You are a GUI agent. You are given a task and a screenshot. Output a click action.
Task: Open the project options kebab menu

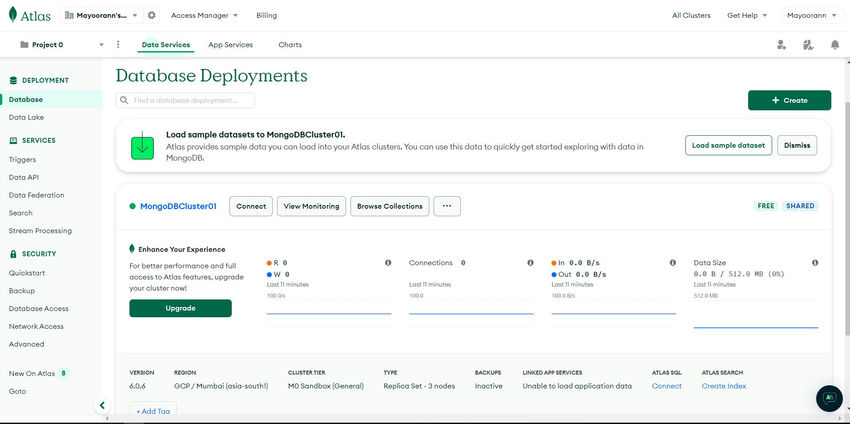click(x=118, y=44)
